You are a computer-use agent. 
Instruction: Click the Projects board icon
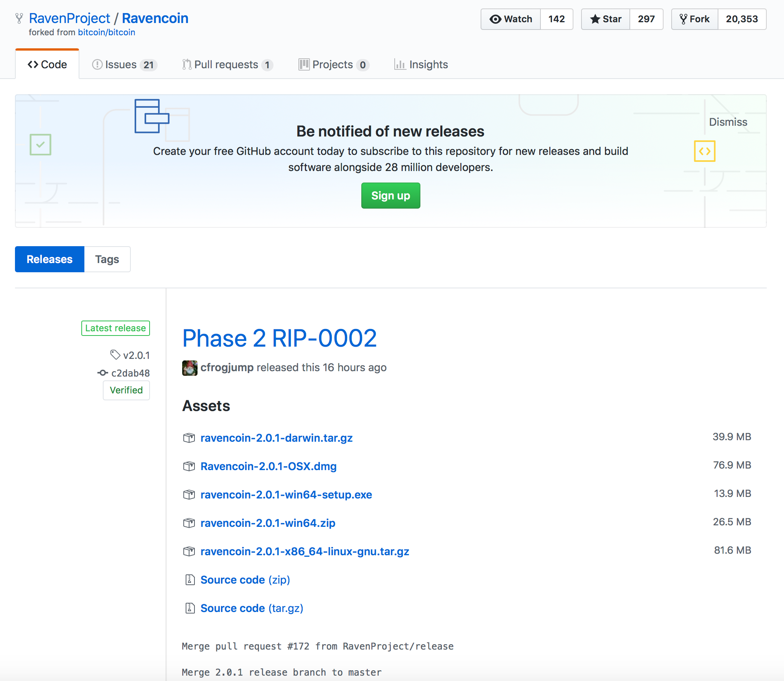point(304,64)
